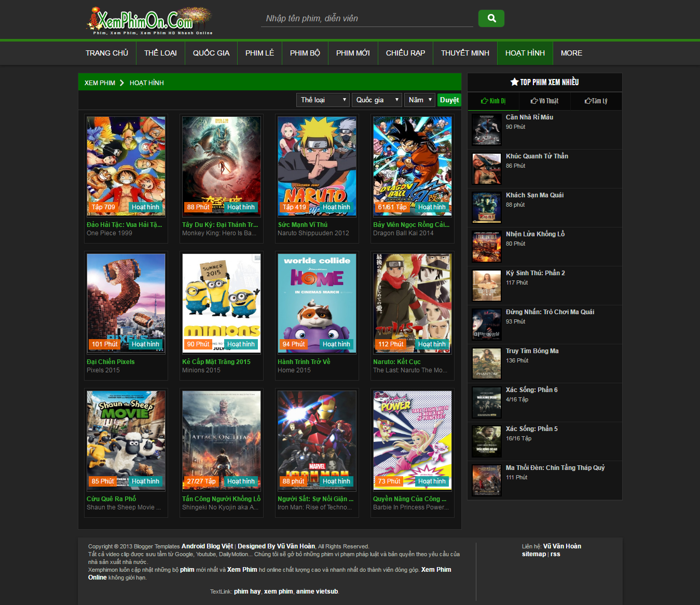
Task: Open the Attack on Titan poster thumbnail
Action: coord(222,440)
